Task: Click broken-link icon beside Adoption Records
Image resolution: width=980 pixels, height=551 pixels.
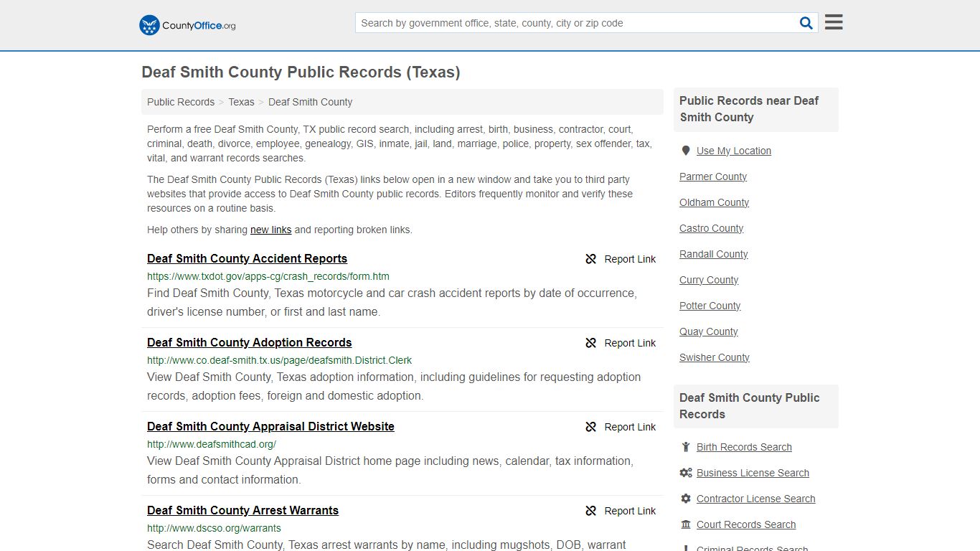Action: (x=591, y=343)
